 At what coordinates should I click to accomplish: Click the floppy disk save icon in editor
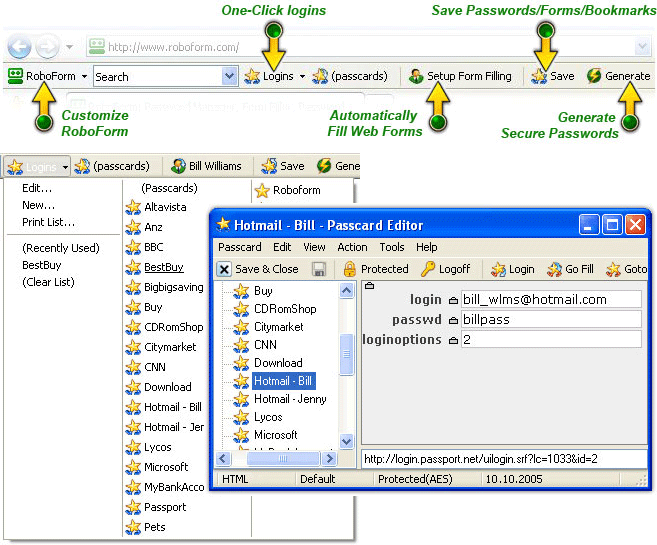point(319,269)
